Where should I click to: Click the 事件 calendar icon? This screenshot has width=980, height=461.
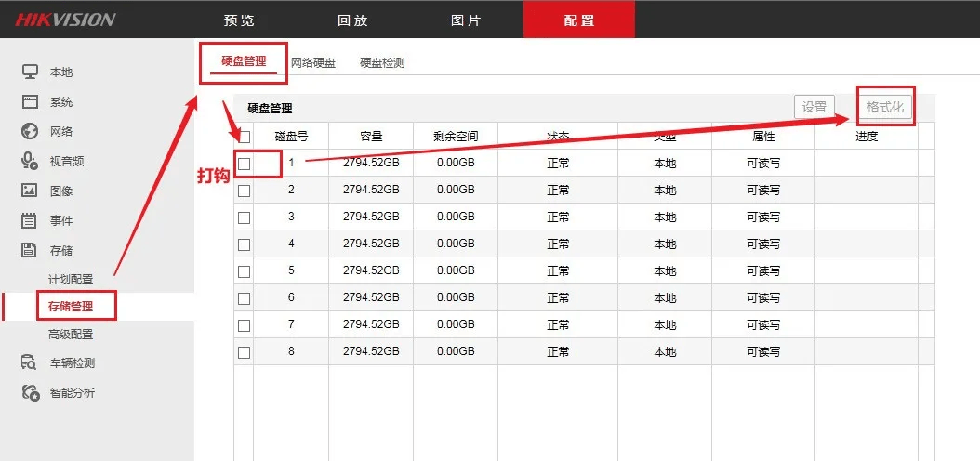pyautogui.click(x=30, y=220)
